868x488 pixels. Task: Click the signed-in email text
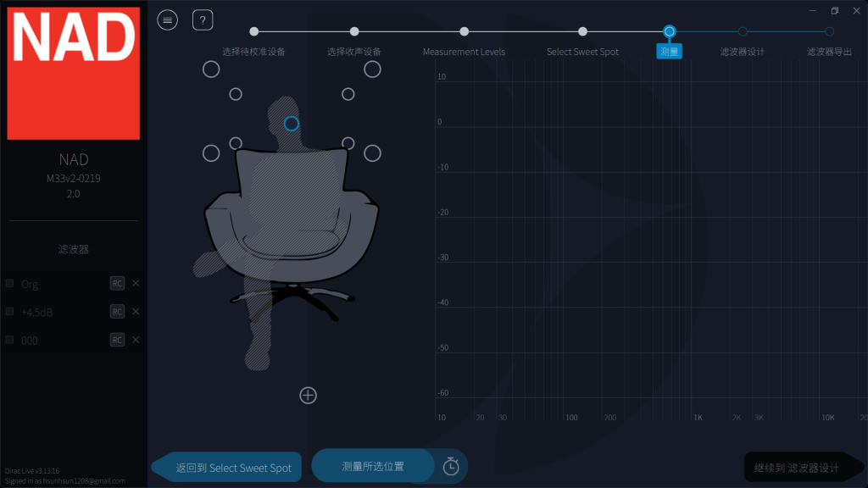click(x=64, y=481)
